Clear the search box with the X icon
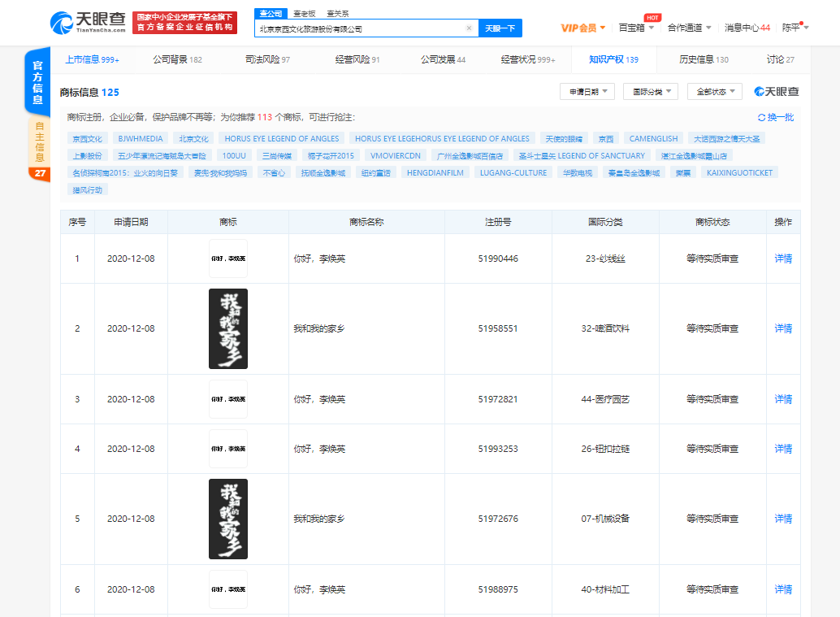The image size is (840, 617). [469, 28]
